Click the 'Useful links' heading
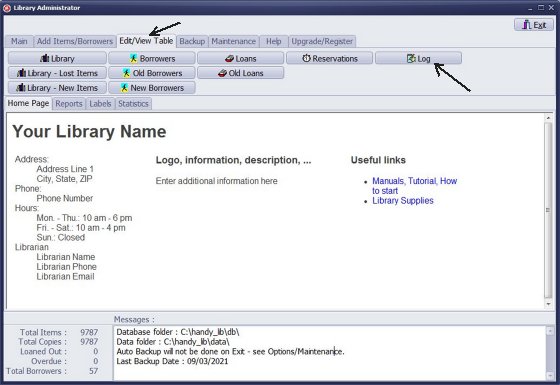 pos(378,160)
